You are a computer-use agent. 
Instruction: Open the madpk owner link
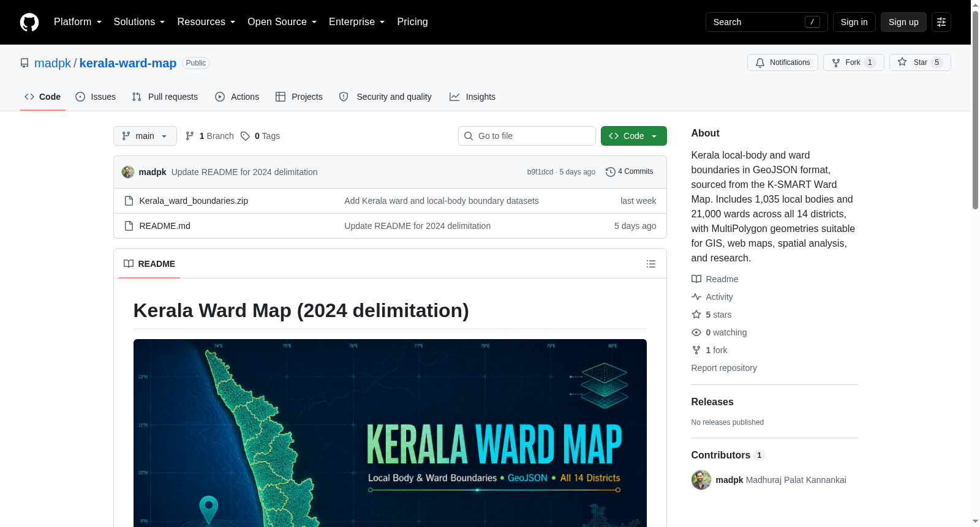[x=53, y=63]
